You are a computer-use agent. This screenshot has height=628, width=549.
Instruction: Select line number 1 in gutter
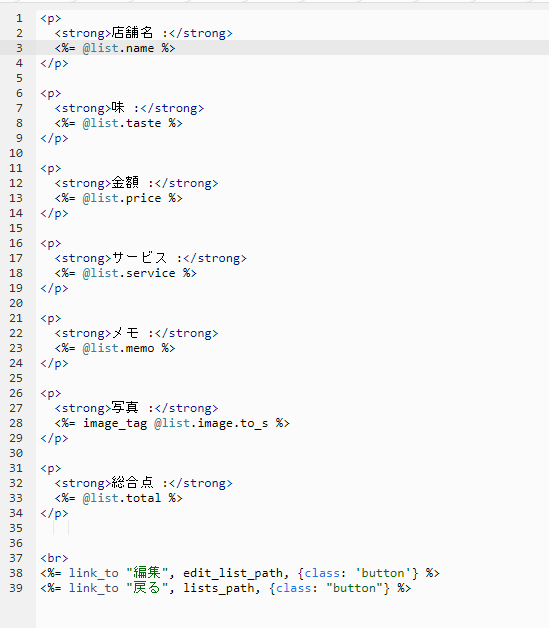click(19, 18)
